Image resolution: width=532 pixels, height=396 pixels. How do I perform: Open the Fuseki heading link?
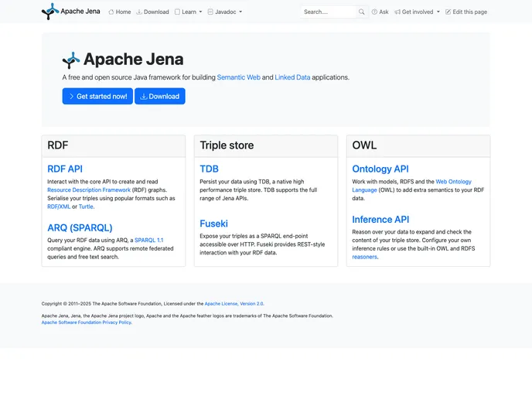(x=213, y=224)
